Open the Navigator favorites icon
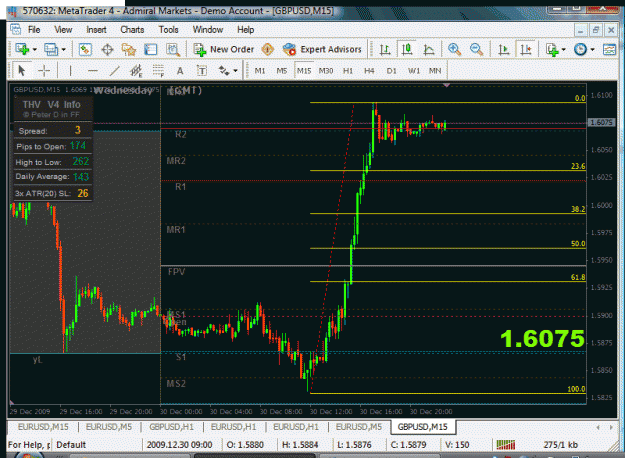This screenshot has height=458, width=625. click(x=129, y=49)
